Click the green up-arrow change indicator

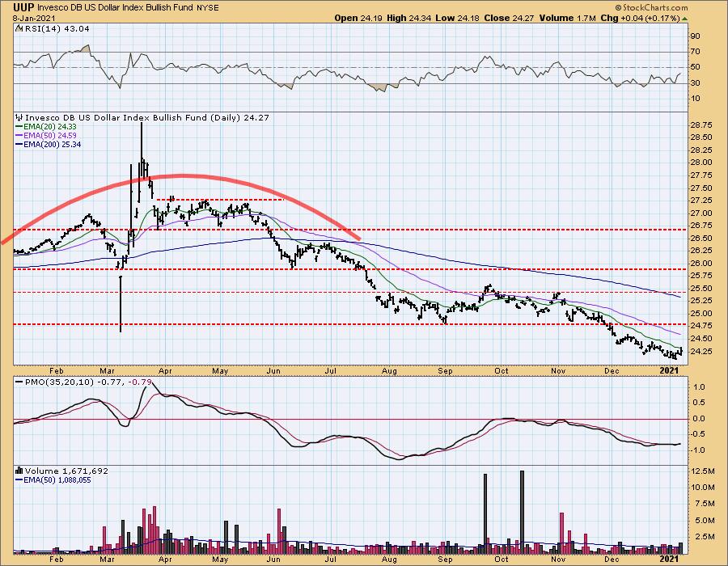point(685,19)
